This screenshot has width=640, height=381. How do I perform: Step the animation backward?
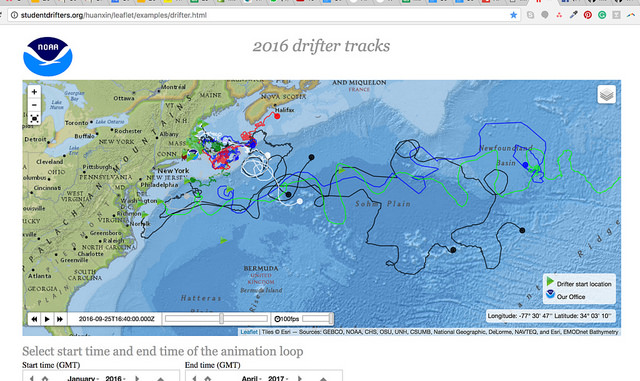coord(34,319)
